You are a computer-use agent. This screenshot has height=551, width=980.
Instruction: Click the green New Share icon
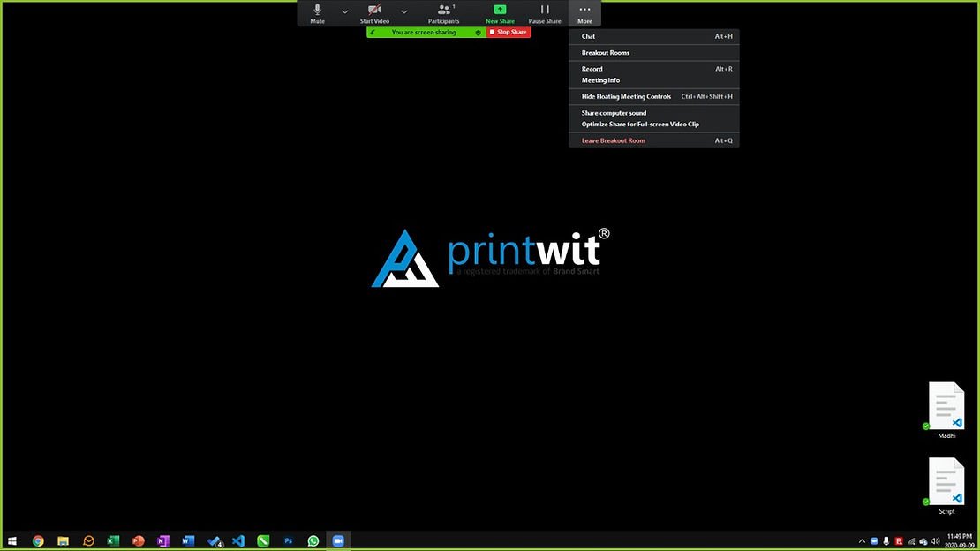pyautogui.click(x=500, y=11)
